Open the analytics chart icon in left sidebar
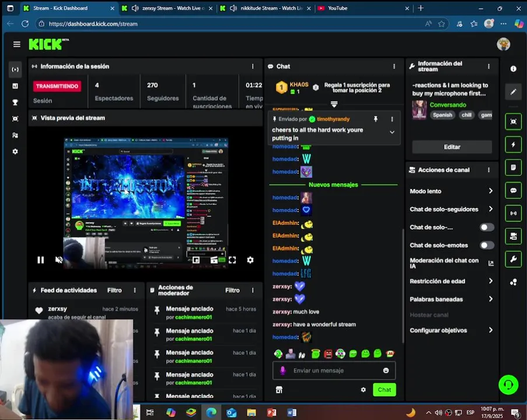Screen dimensions: 527x420 point(15,86)
